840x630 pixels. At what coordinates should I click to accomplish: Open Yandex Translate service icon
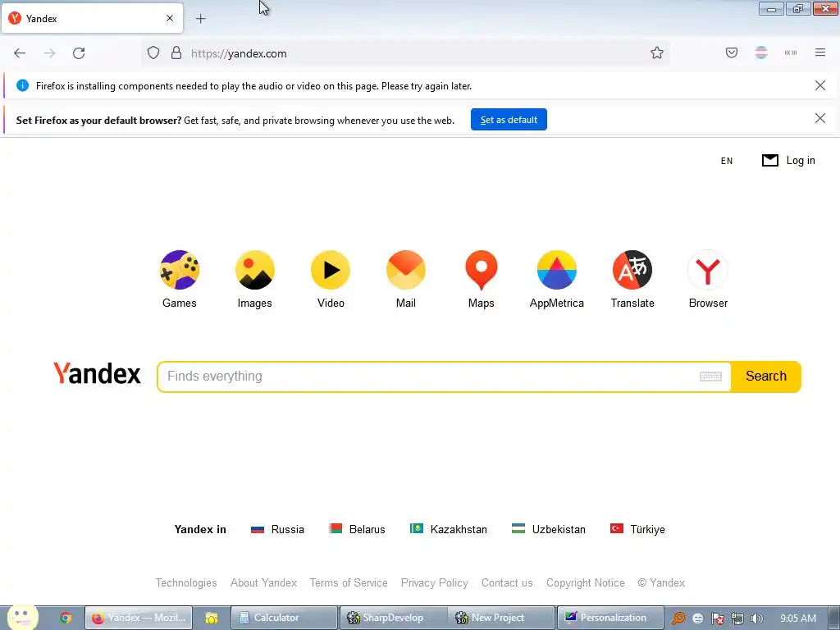click(x=632, y=270)
